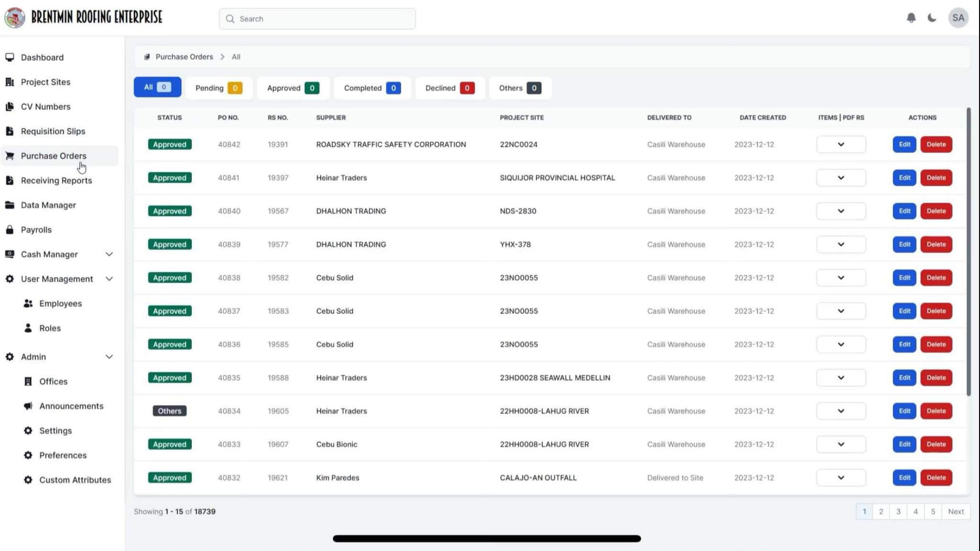980x551 pixels.
Task: Click the Purchase Orders cart icon
Action: click(10, 156)
